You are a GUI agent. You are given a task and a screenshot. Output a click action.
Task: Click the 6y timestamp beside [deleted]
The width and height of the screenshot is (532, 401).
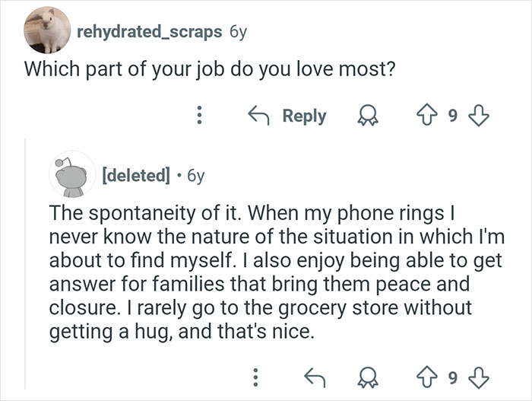coord(195,175)
